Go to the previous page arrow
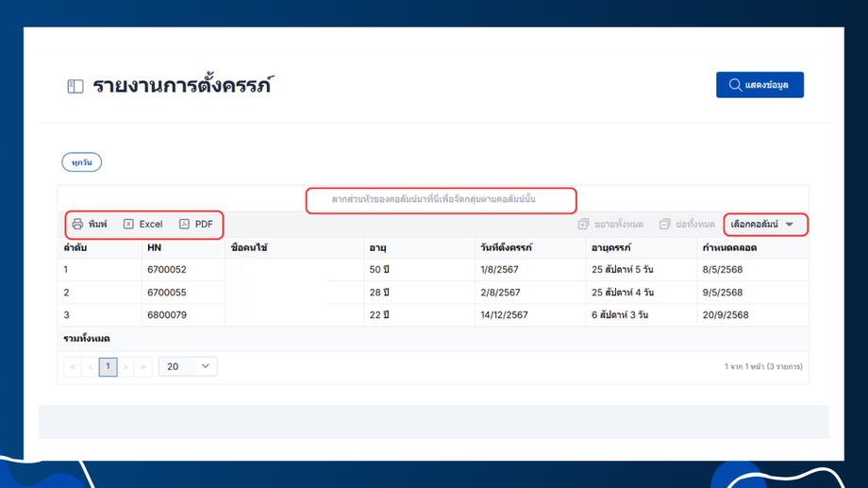The image size is (868, 488). pos(91,366)
